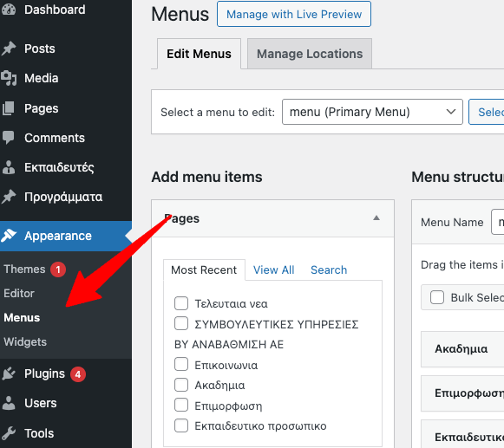Switch to the View All tab
The image size is (504, 448).
tap(273, 269)
